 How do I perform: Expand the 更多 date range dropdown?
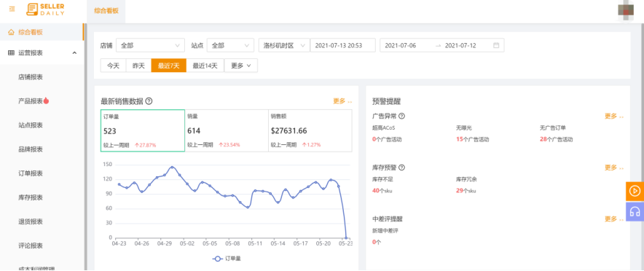point(240,66)
